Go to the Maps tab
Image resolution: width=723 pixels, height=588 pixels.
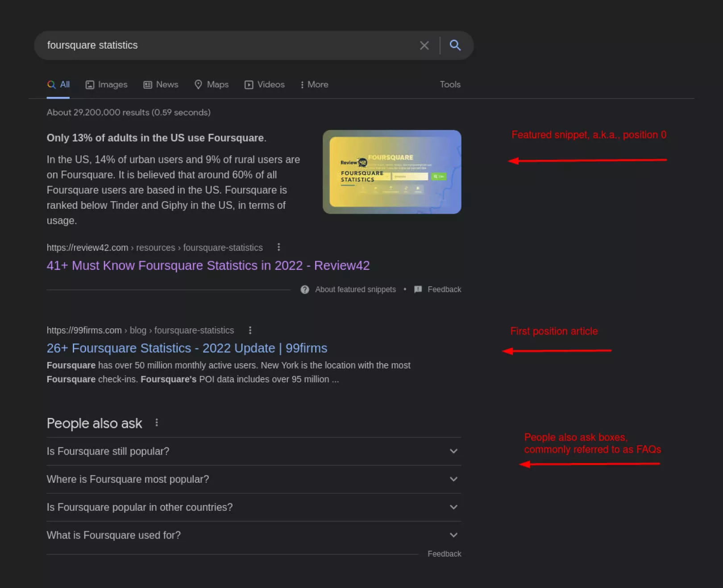212,85
